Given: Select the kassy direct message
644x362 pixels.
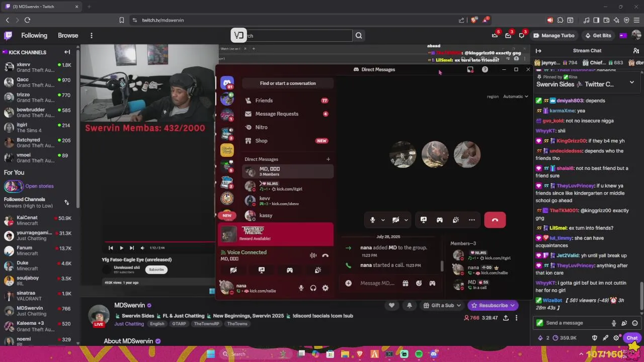Looking at the screenshot, I should (x=287, y=215).
